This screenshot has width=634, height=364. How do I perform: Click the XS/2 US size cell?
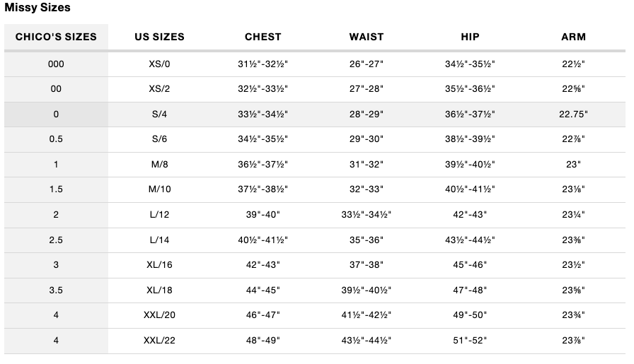click(x=159, y=89)
